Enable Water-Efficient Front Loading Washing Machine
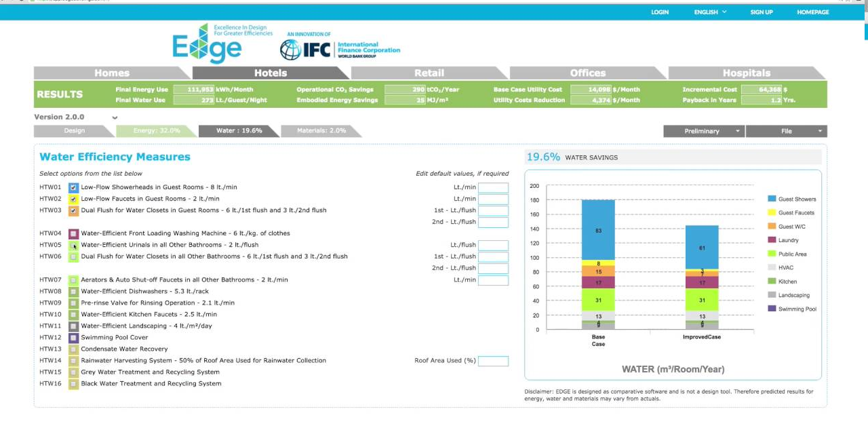 pyautogui.click(x=74, y=233)
